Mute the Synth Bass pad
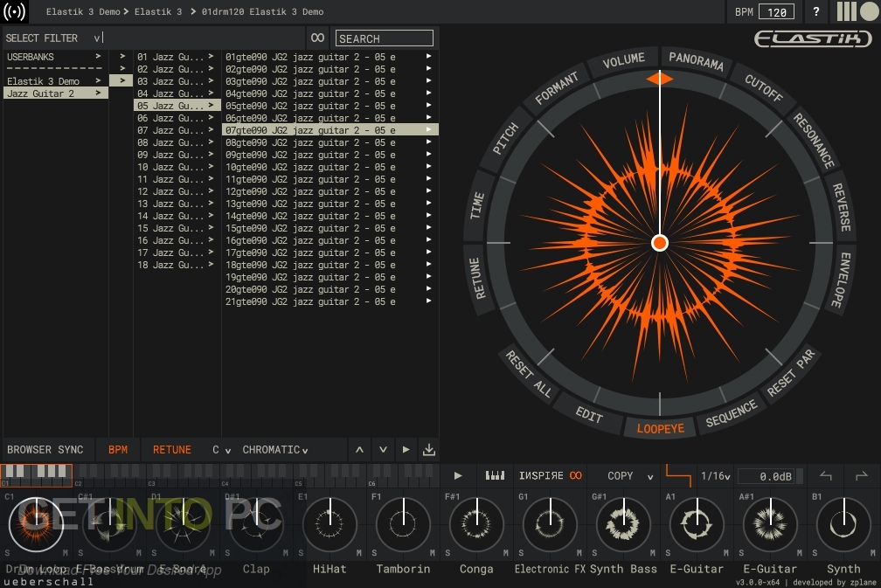Screen dimensions: 881x588 click(x=652, y=553)
